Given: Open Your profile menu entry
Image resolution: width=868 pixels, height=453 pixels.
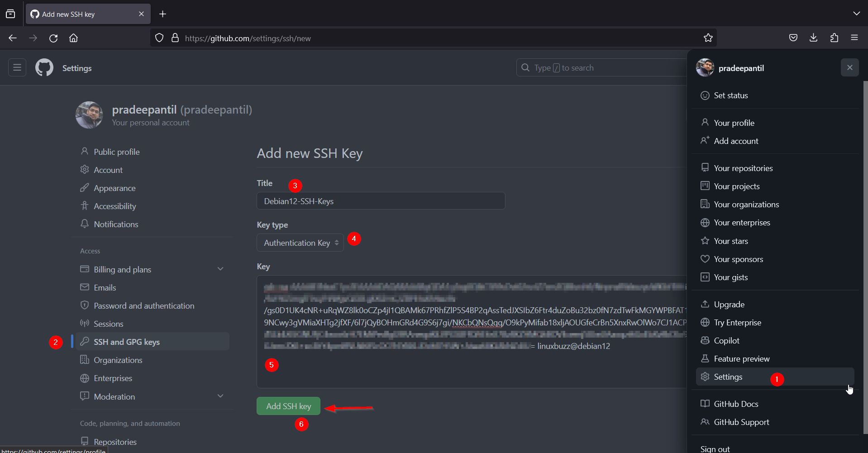Looking at the screenshot, I should [x=775, y=123].
